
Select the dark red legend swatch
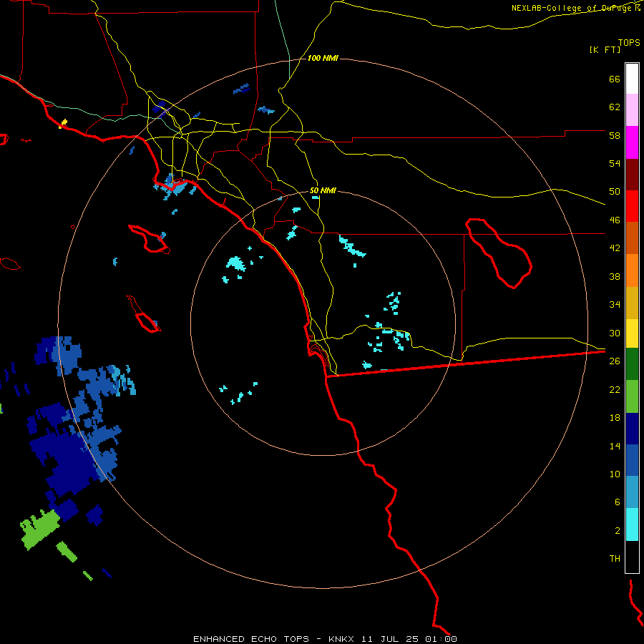point(632,175)
